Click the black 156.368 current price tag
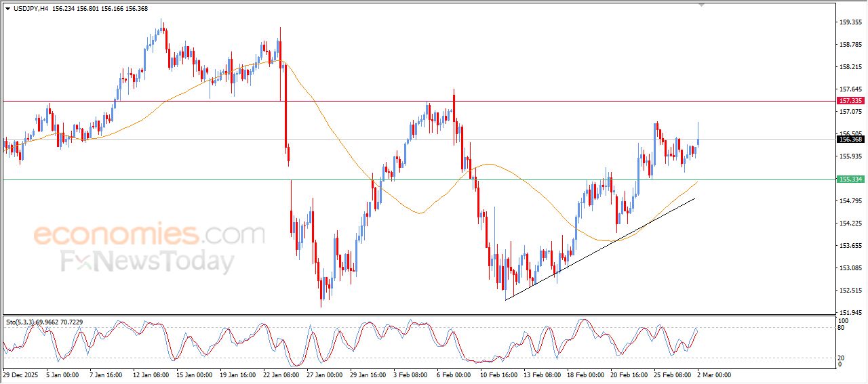This screenshot has height=384, width=868. (850, 140)
